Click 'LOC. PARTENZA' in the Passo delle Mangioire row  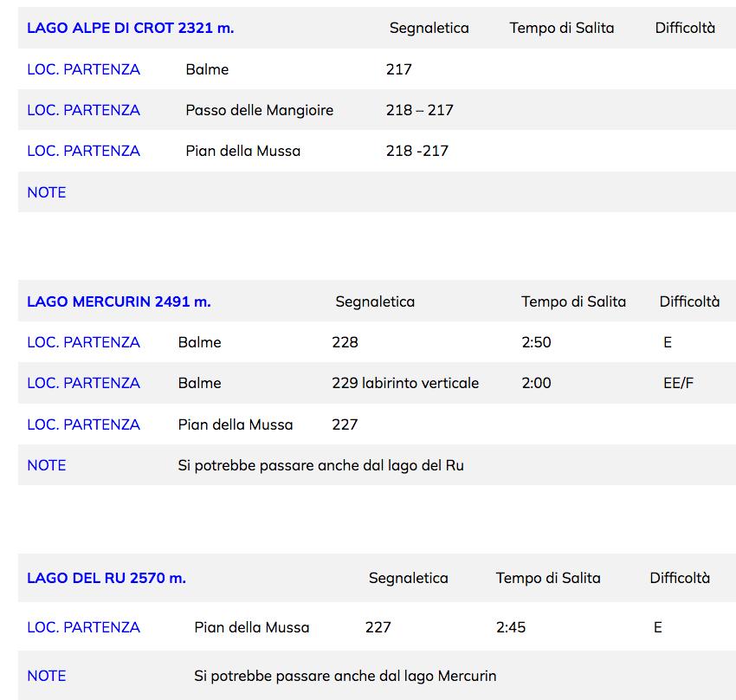tap(83, 110)
